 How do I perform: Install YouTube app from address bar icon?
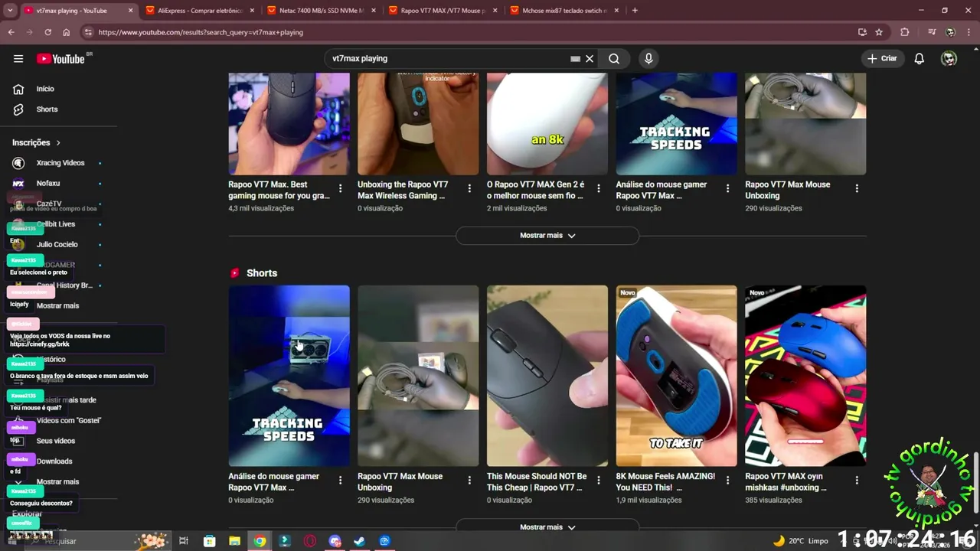[862, 32]
